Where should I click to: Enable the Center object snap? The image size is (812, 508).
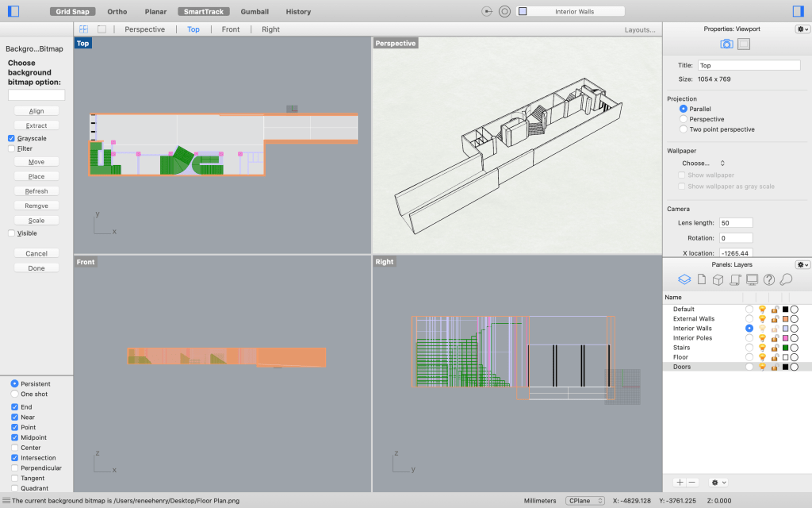15,448
